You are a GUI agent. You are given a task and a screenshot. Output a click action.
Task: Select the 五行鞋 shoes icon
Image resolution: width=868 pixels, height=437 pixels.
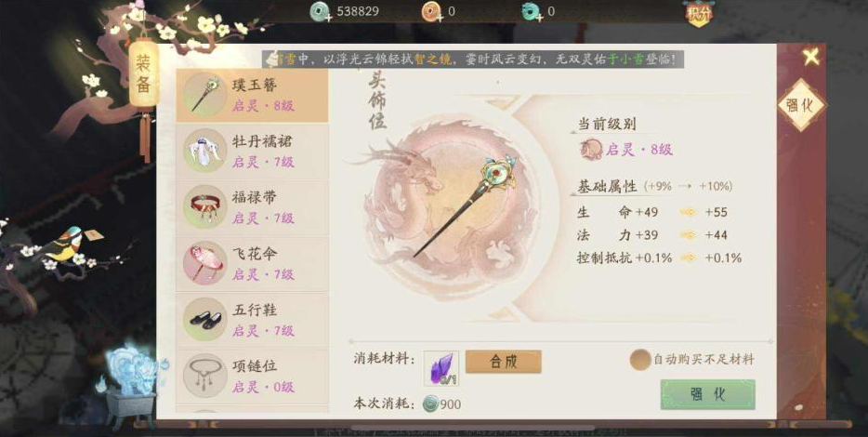click(204, 320)
